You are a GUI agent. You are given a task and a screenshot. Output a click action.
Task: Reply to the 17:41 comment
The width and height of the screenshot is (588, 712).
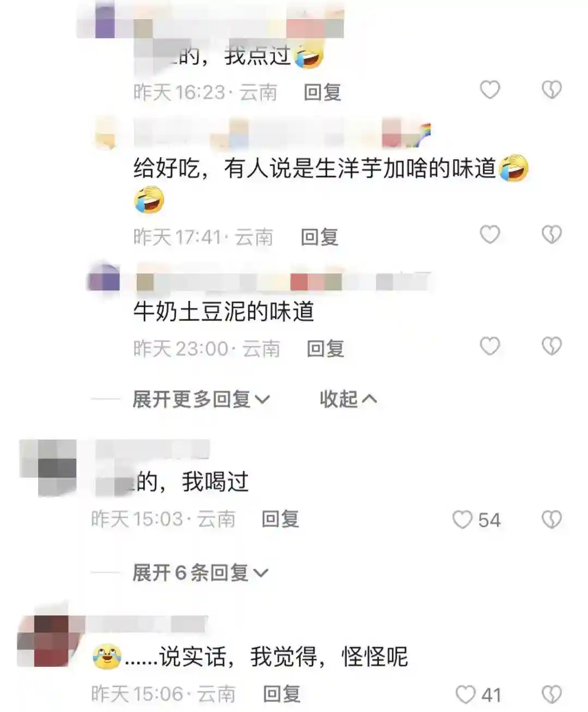[x=320, y=237]
